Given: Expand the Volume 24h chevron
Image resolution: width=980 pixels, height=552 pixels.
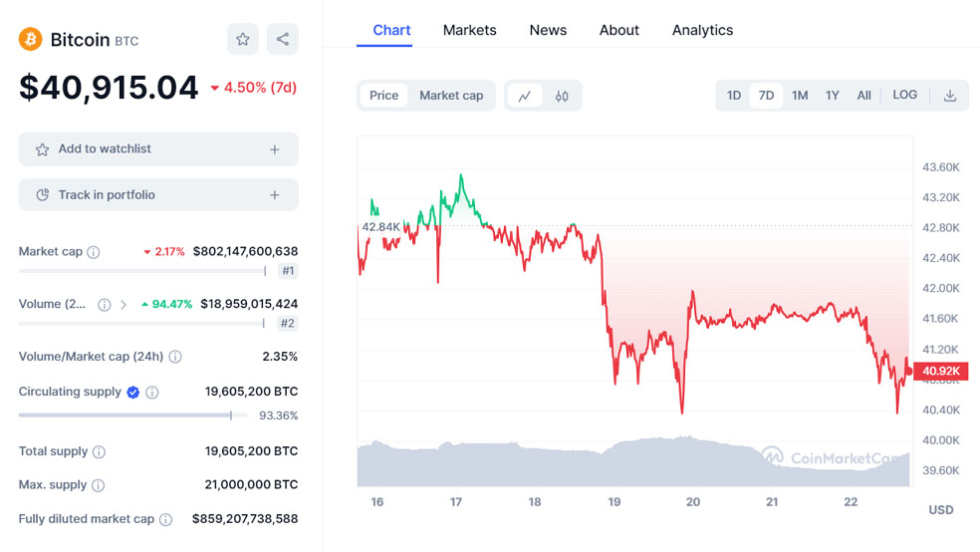Looking at the screenshot, I should (x=123, y=305).
